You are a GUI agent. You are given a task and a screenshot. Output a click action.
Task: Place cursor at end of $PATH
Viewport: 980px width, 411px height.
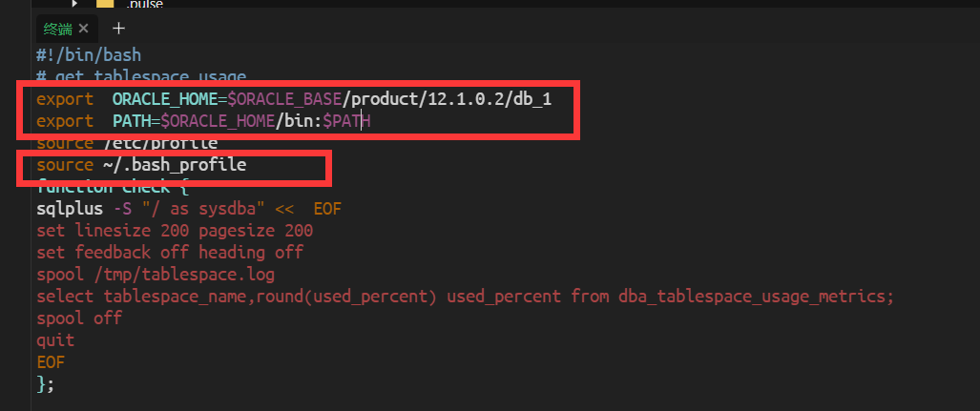370,120
